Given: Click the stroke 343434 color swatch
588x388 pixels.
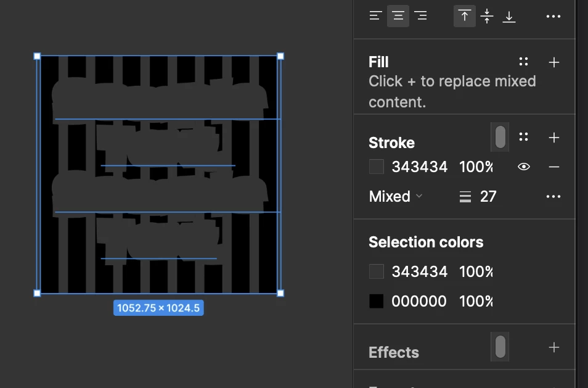Looking at the screenshot, I should click(x=377, y=167).
